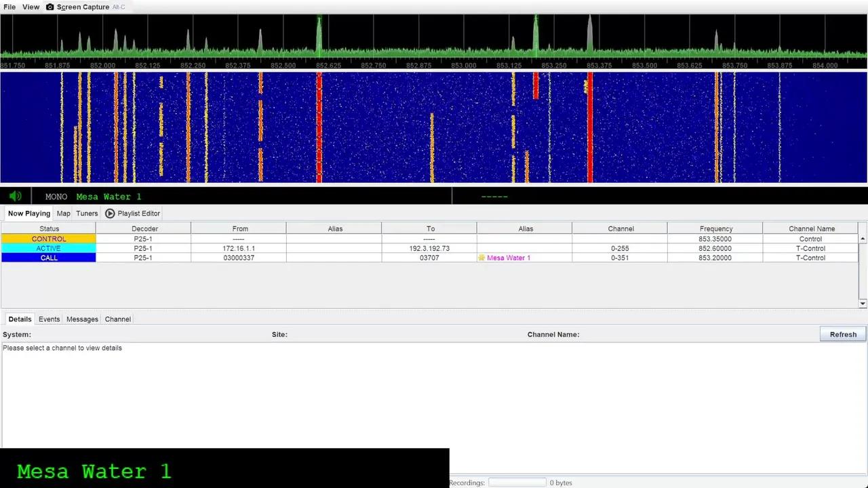Screen dimensions: 868x488
Task: Switch to the Map tab
Action: [63, 213]
